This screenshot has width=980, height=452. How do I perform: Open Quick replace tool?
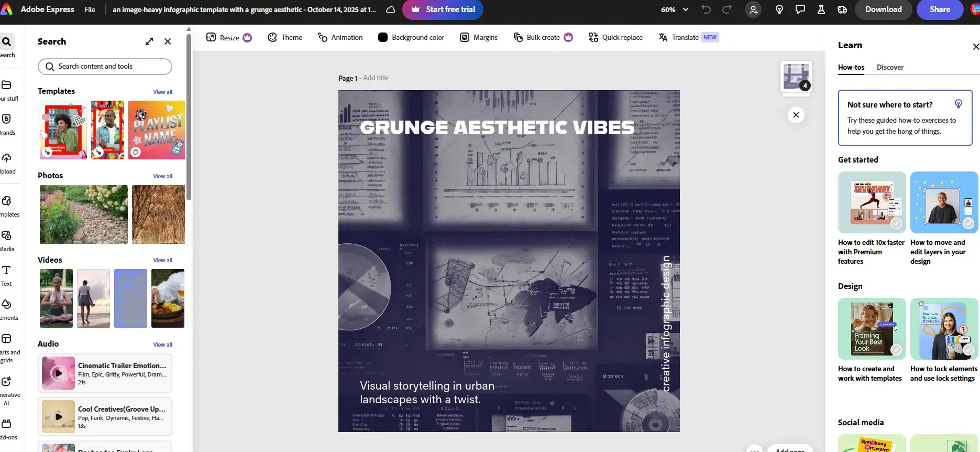pyautogui.click(x=615, y=37)
